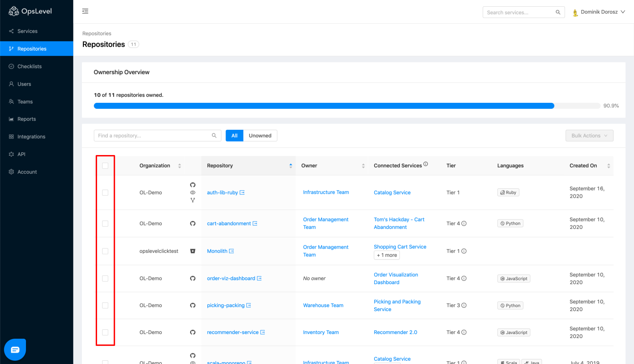Image resolution: width=634 pixels, height=364 pixels.
Task: Open the external link icon next to auth-lib-ruby
Action: click(x=242, y=192)
